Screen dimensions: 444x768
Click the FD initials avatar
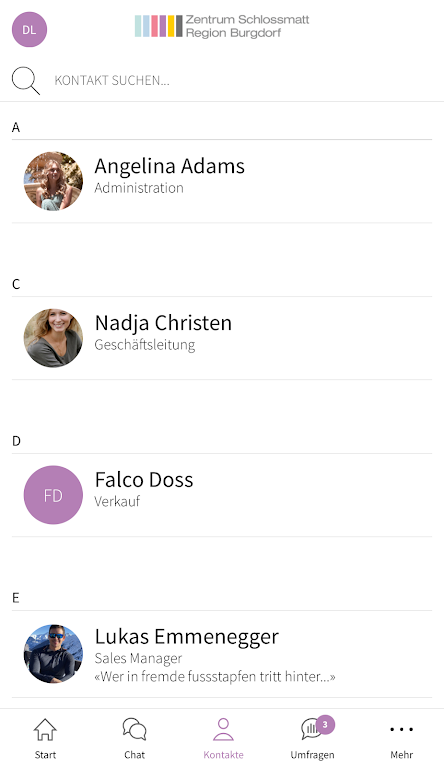click(53, 495)
